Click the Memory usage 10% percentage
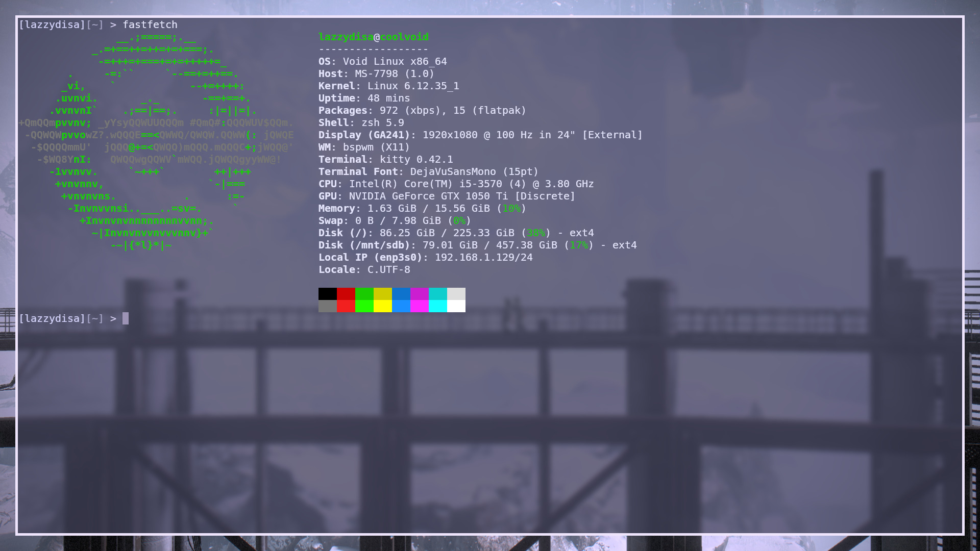This screenshot has width=980, height=551. tap(511, 209)
